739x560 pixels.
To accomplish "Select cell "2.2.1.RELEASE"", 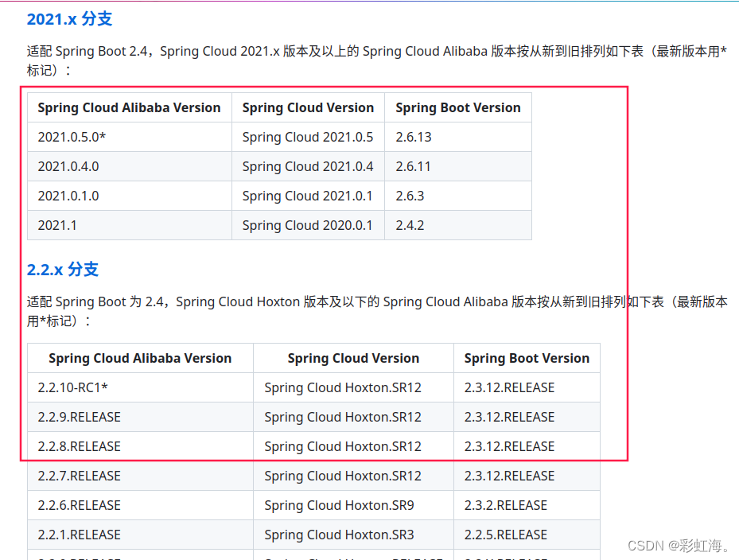I will coord(141,535).
